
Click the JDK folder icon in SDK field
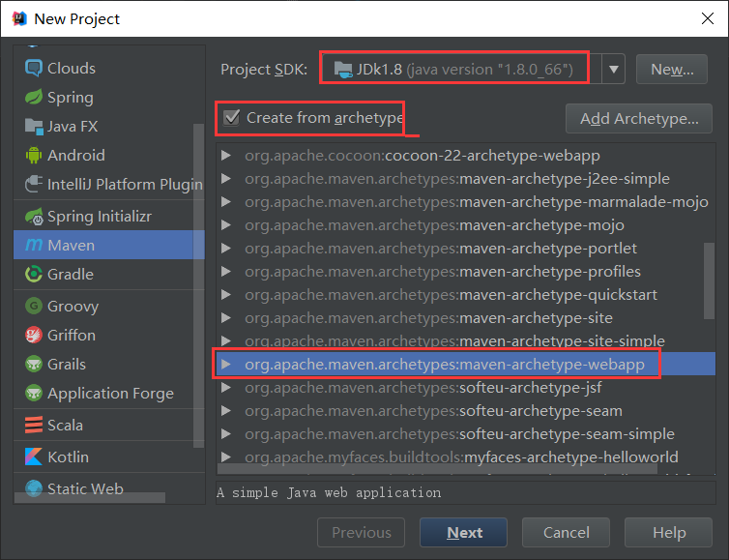[343, 70]
